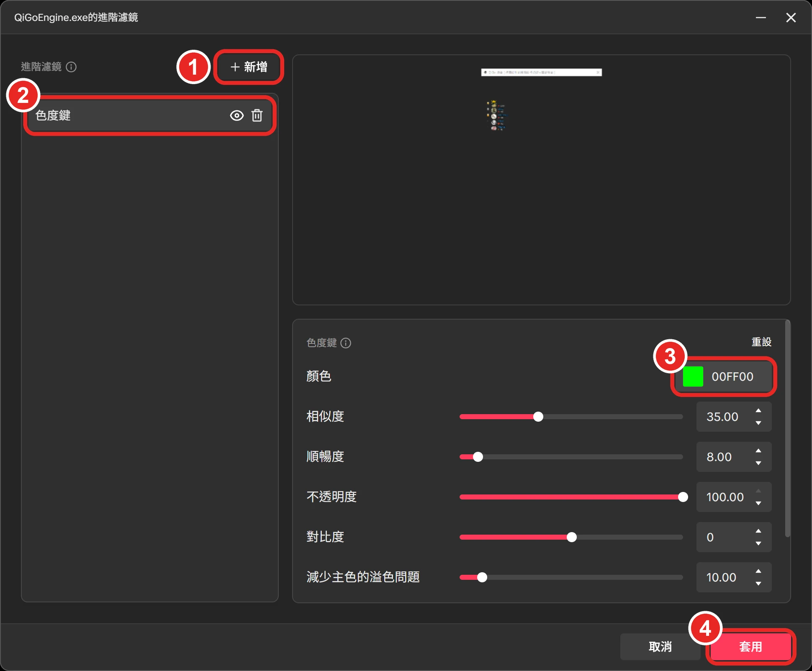Open the green color swatch picker
The image size is (812, 671).
[693, 376]
